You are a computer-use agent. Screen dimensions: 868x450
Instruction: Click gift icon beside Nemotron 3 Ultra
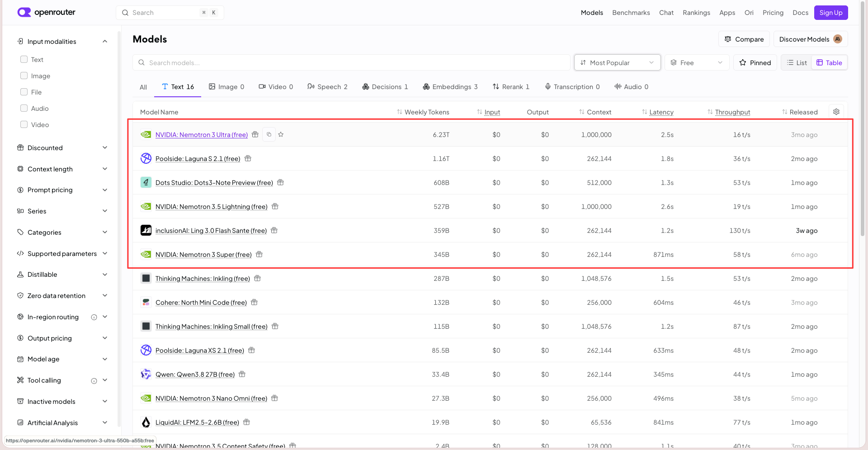[255, 134]
